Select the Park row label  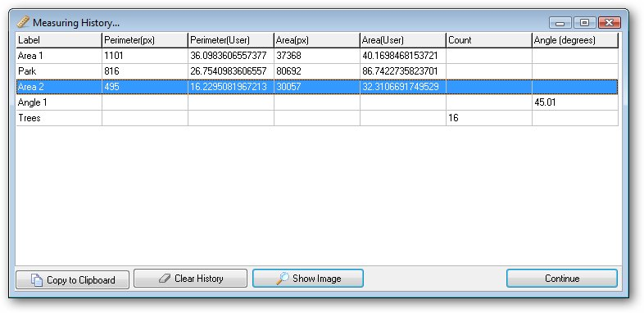(x=27, y=71)
